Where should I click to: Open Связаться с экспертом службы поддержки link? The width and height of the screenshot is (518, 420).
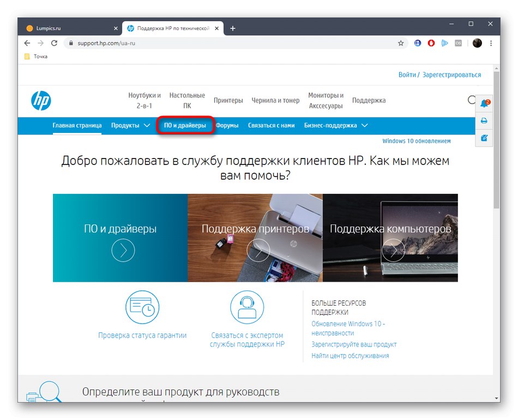(x=247, y=339)
